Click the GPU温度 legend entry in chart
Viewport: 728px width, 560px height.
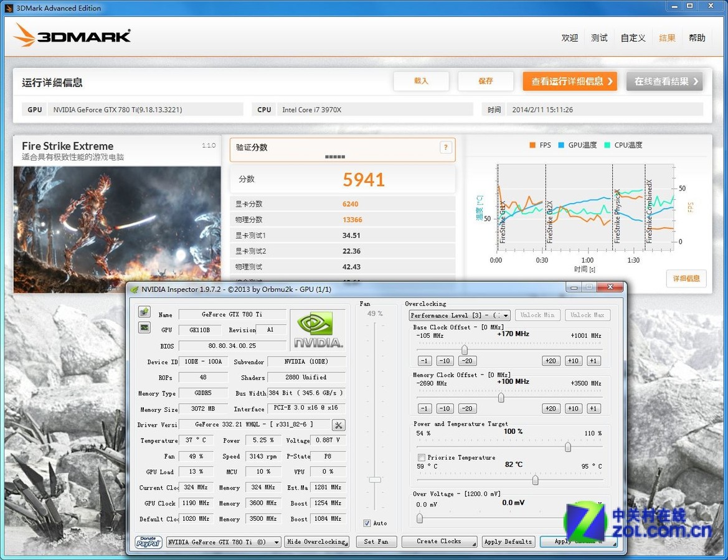pos(577,145)
